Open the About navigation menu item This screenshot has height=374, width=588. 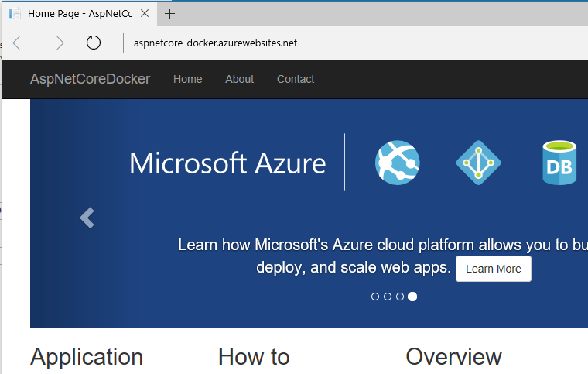(x=239, y=79)
